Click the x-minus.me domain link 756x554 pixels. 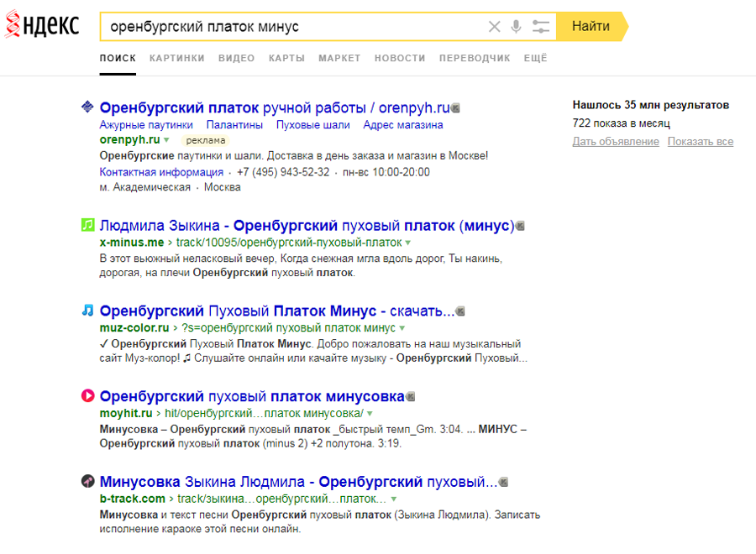click(x=132, y=243)
